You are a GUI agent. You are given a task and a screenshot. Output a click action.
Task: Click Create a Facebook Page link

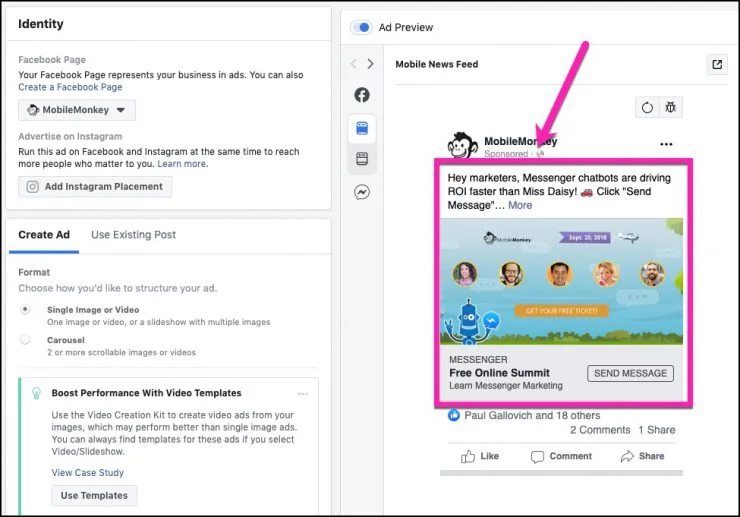[70, 87]
